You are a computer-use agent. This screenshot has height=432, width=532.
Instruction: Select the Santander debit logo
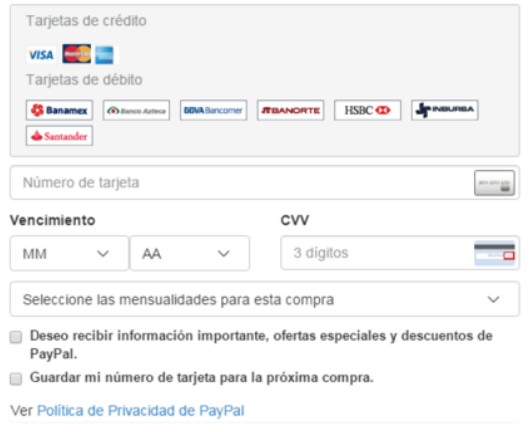click(x=59, y=136)
